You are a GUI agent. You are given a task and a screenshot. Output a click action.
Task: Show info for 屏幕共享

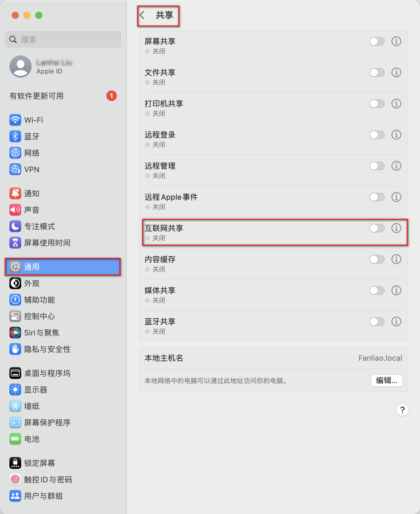tap(396, 41)
